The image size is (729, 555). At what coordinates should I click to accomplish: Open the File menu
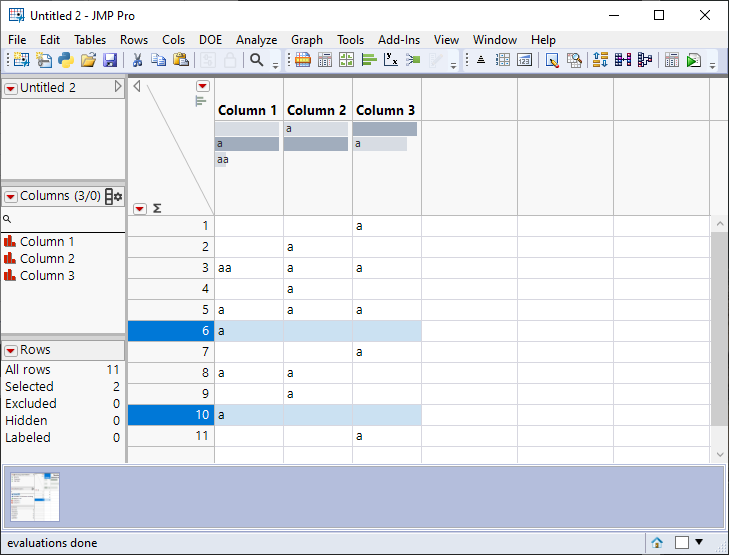[x=17, y=40]
